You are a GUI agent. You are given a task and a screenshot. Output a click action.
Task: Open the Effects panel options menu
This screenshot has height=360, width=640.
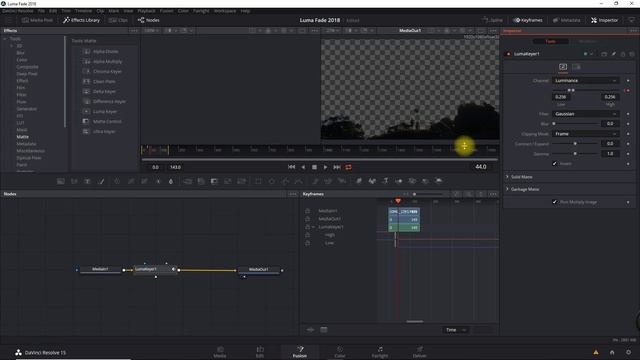pyautogui.click(x=134, y=31)
